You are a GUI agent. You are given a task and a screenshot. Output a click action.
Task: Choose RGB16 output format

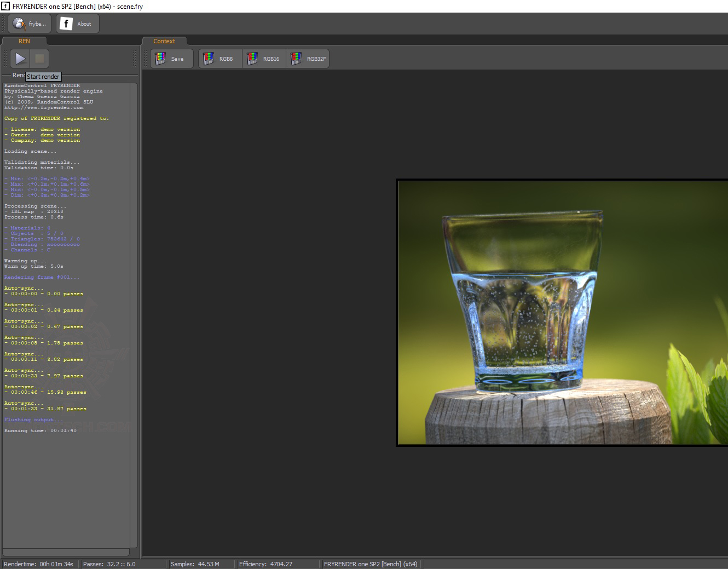(264, 59)
